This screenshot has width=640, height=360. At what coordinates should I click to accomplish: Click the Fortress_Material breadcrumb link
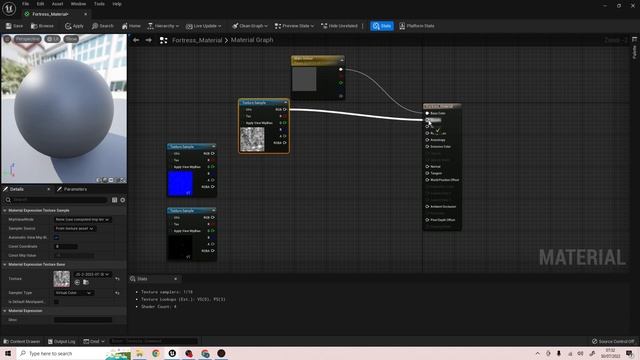click(197, 40)
